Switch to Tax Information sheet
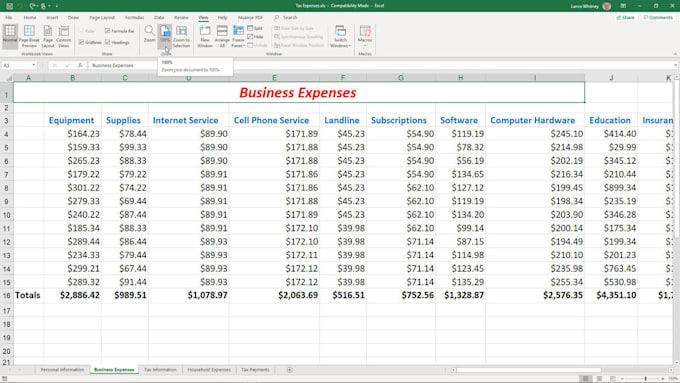This screenshot has width=680, height=383. (160, 370)
